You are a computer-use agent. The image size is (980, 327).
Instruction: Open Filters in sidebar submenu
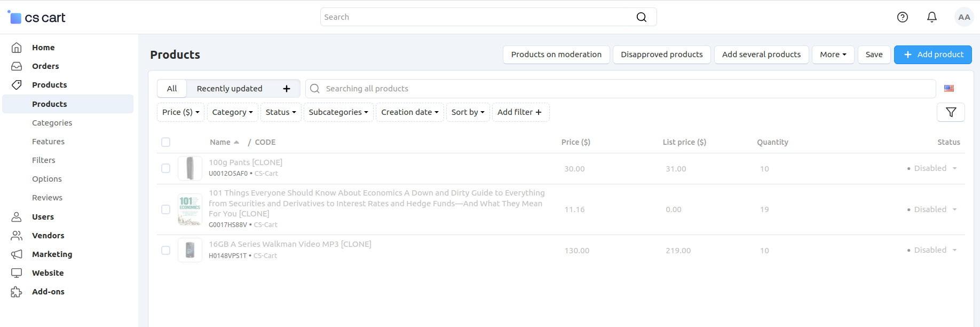pyautogui.click(x=44, y=160)
